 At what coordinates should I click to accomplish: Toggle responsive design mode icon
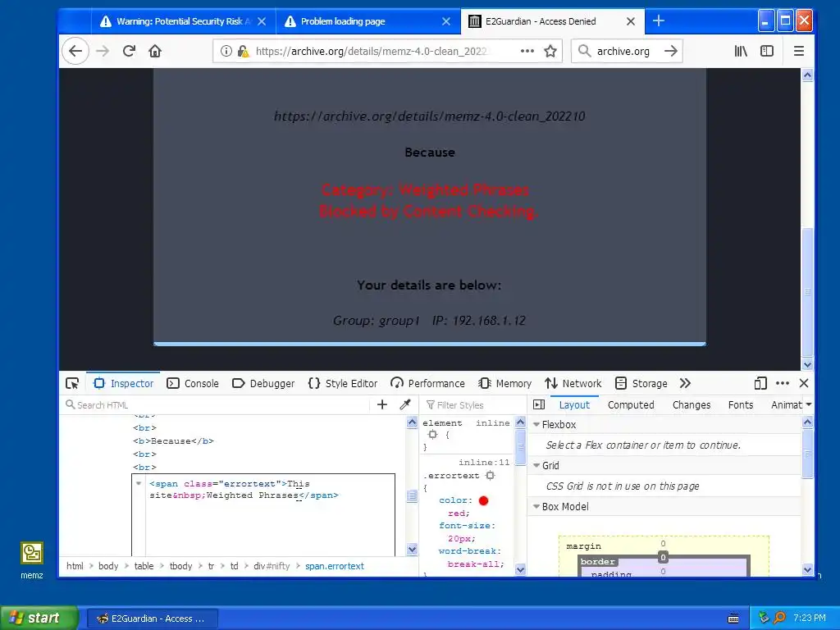[760, 384]
